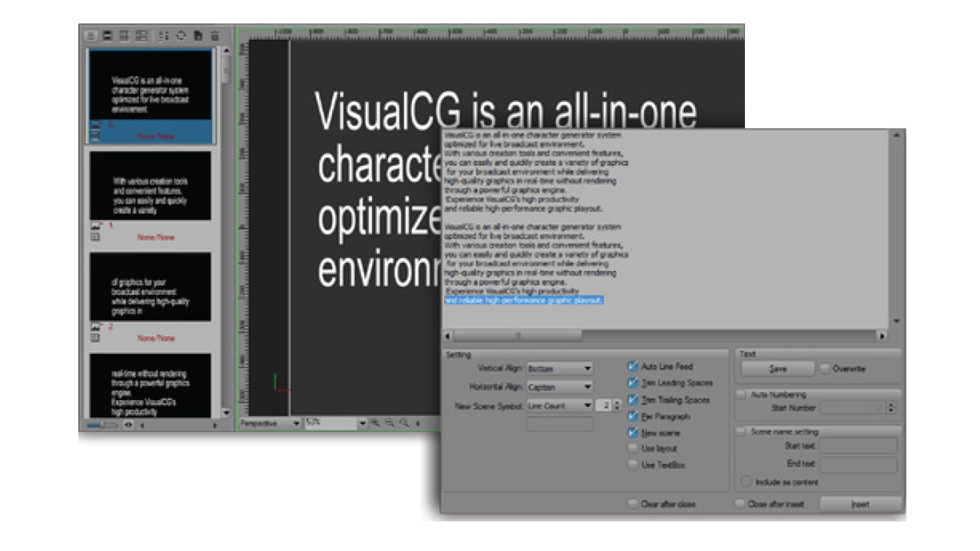The height and width of the screenshot is (551, 980).
Task: Click the new document icon in scene toolbar
Action: [198, 35]
